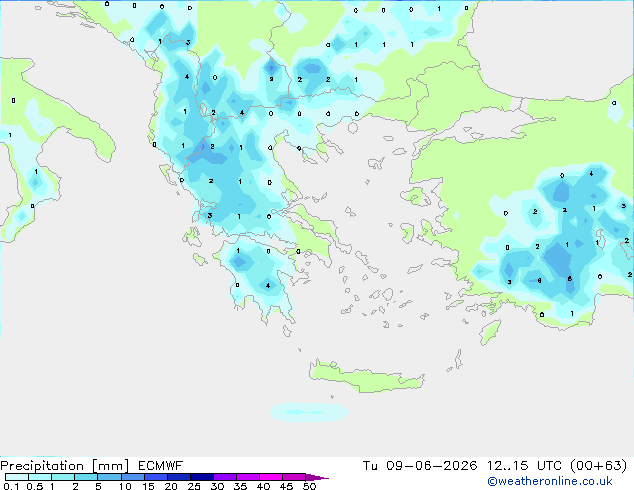Click the 0.1–0.5 mm lightest legend swatch
The width and height of the screenshot is (634, 490).
(x=17, y=477)
